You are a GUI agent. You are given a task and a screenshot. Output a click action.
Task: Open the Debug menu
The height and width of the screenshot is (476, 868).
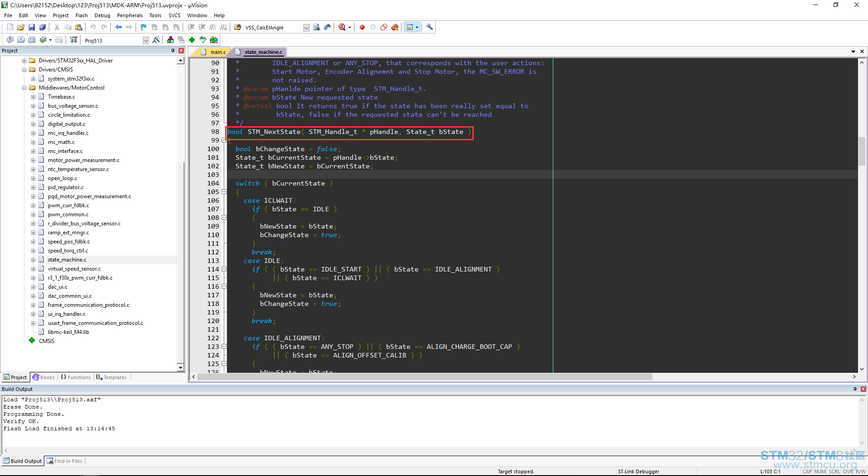click(102, 15)
